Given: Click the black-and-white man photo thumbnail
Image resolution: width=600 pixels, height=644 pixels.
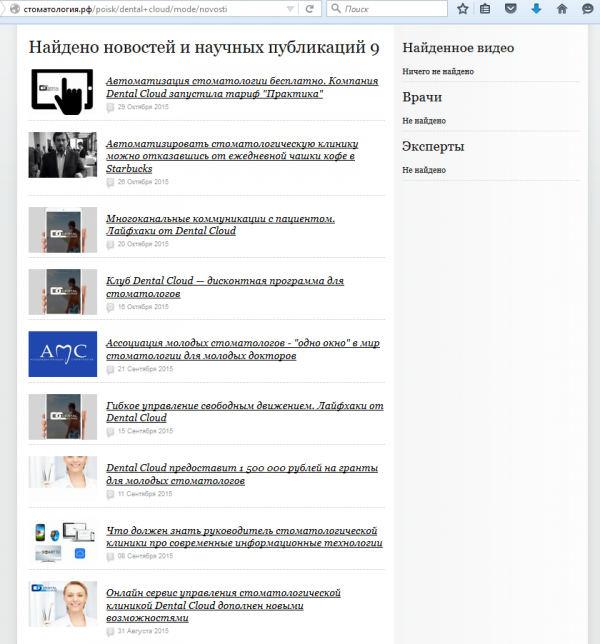Looking at the screenshot, I should (x=62, y=155).
